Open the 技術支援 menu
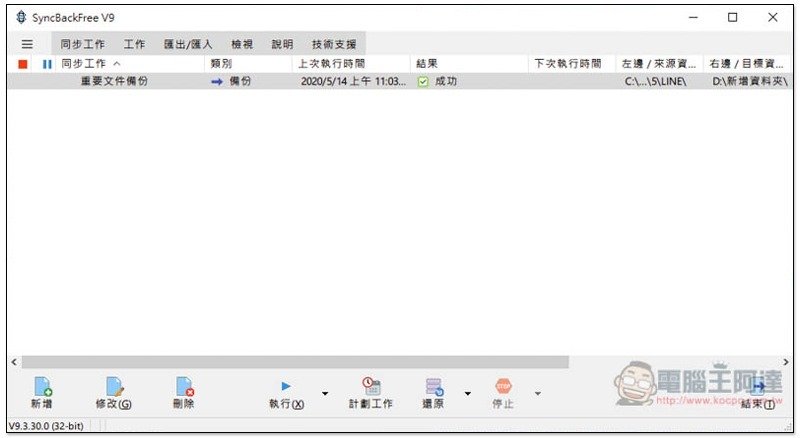 (x=334, y=44)
